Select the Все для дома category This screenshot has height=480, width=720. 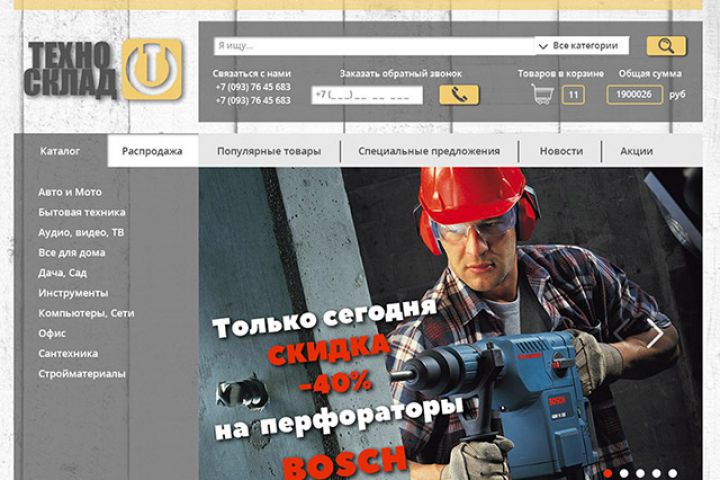72,253
